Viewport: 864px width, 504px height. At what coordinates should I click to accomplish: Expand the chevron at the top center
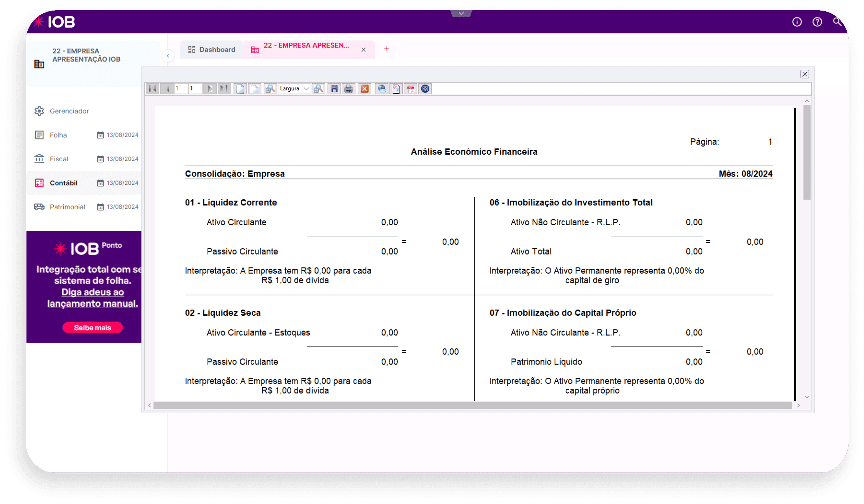(461, 13)
